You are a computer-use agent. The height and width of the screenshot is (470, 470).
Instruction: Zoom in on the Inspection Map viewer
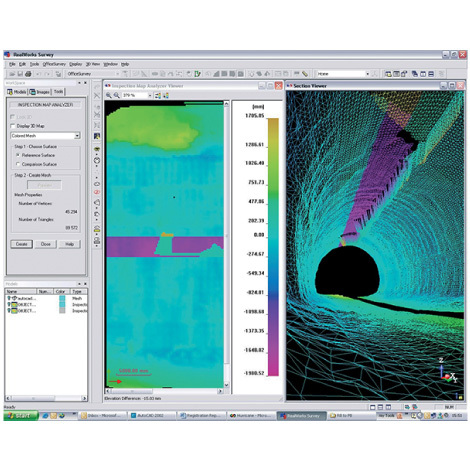pyautogui.click(x=109, y=95)
